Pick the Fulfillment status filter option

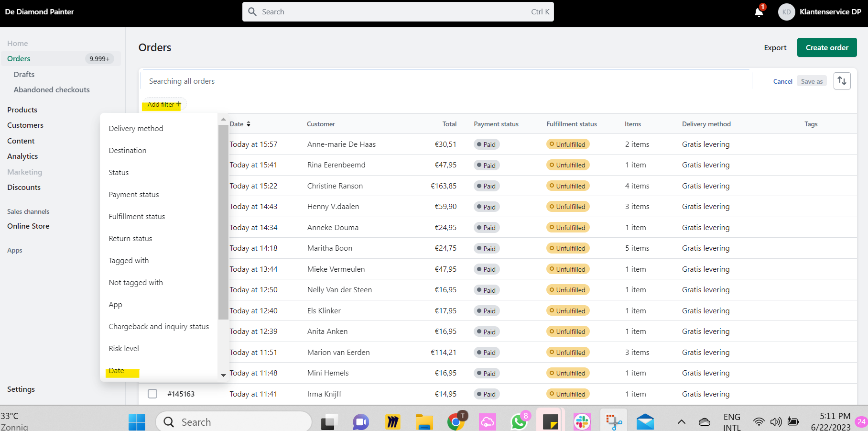pyautogui.click(x=137, y=217)
